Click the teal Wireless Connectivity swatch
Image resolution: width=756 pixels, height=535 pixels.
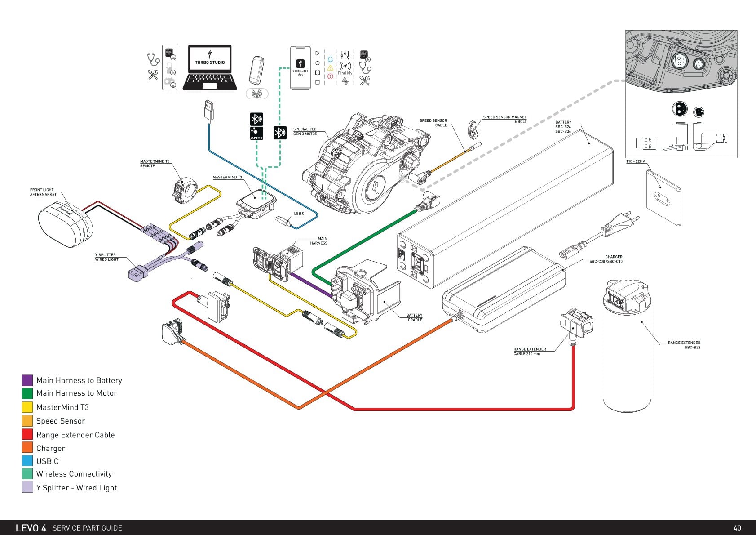[27, 474]
